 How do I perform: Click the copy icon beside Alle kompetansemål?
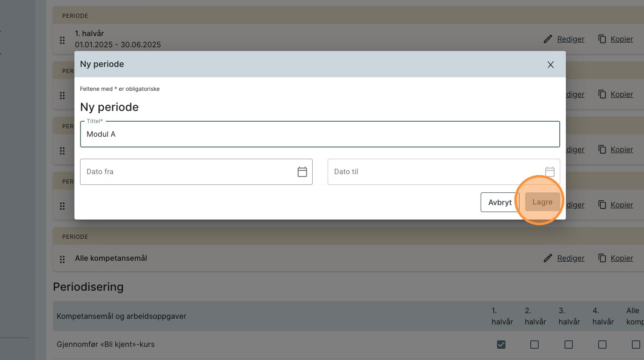tap(602, 258)
